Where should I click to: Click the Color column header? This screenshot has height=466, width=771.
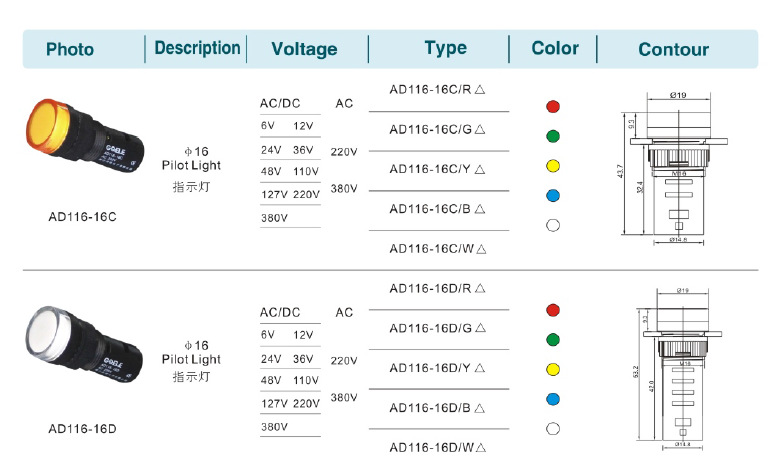(x=555, y=48)
